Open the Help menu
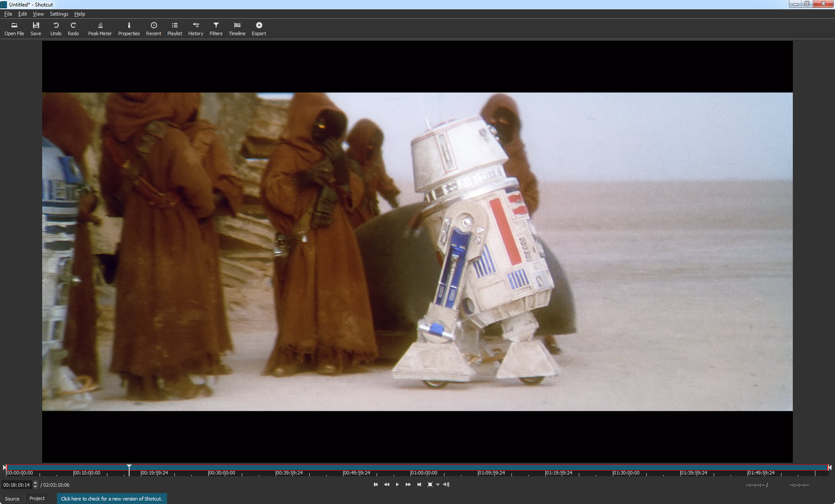Image resolution: width=835 pixels, height=504 pixels. pyautogui.click(x=80, y=14)
